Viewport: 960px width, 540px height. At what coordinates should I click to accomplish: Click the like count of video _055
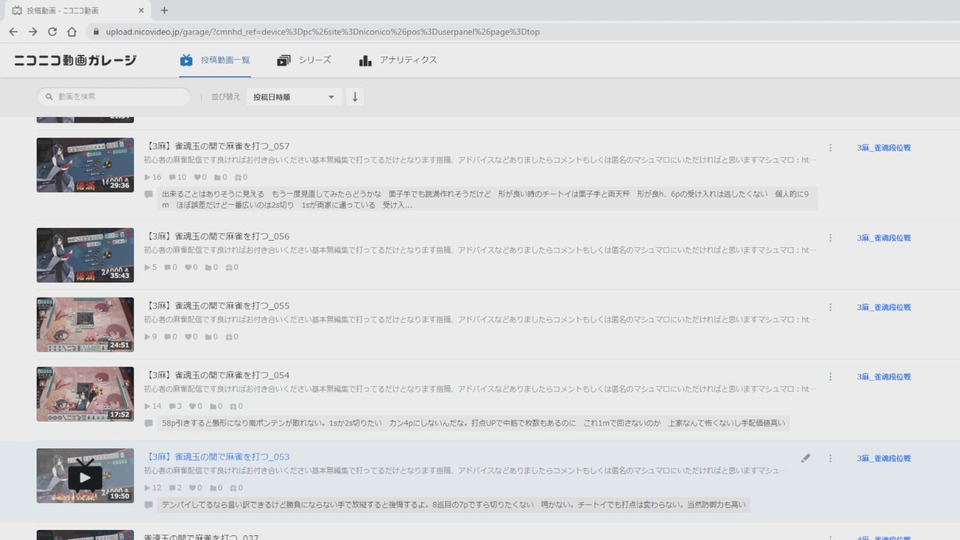[191, 337]
